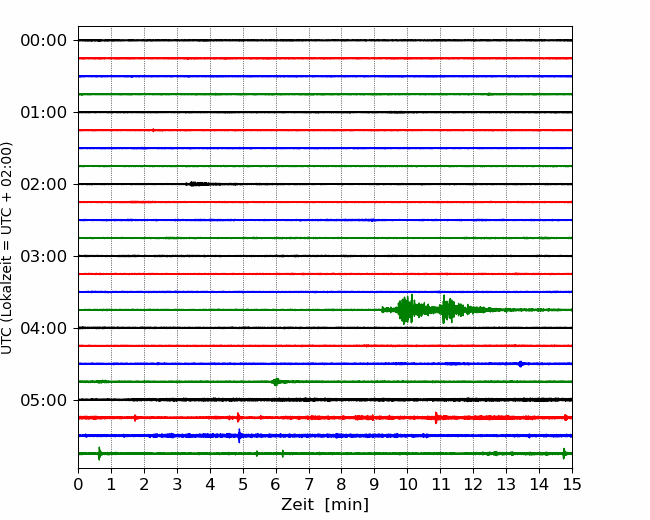The height and width of the screenshot is (520, 650).
Task: Click the x-axis tick label 15
Action: coord(572,484)
